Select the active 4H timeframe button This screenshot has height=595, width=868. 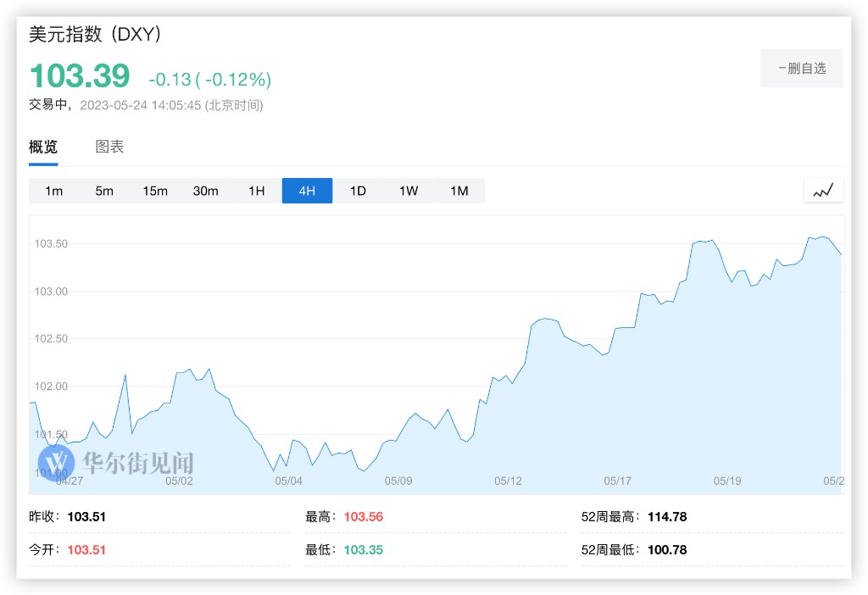pos(307,191)
